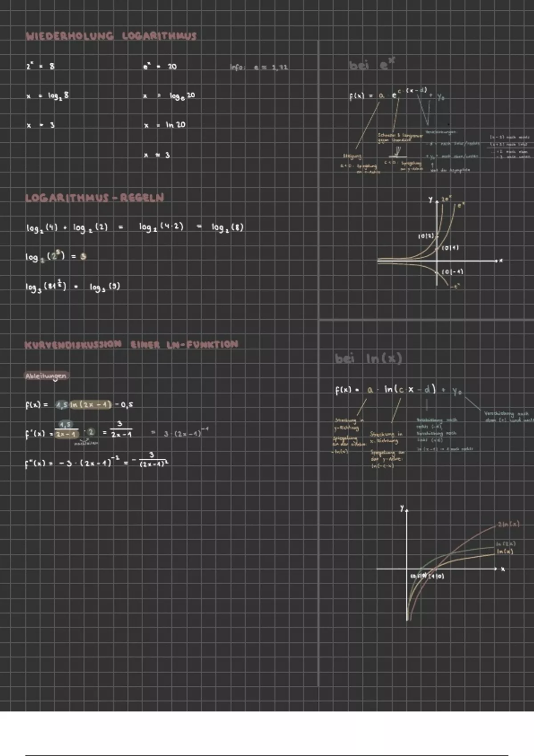Screen dimensions: 534x756
Task: Click the 'Wiederholung Logarithmus' heading
Action: tap(111, 36)
